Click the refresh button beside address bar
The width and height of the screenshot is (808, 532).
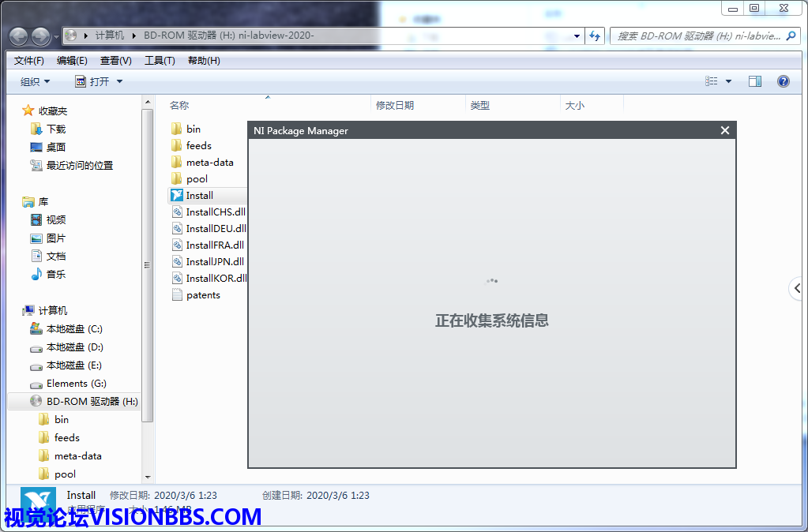[x=596, y=36]
